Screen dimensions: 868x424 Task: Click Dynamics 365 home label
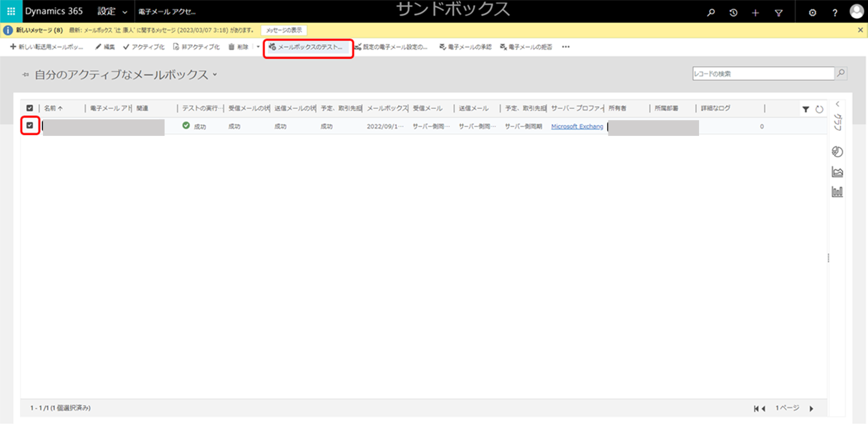click(54, 12)
